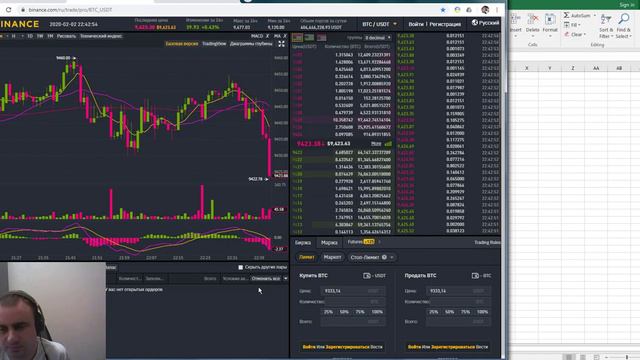The width and height of the screenshot is (640, 360).
Task: Click the AutoSum sigma in Excel
Action: (x=567, y=15)
